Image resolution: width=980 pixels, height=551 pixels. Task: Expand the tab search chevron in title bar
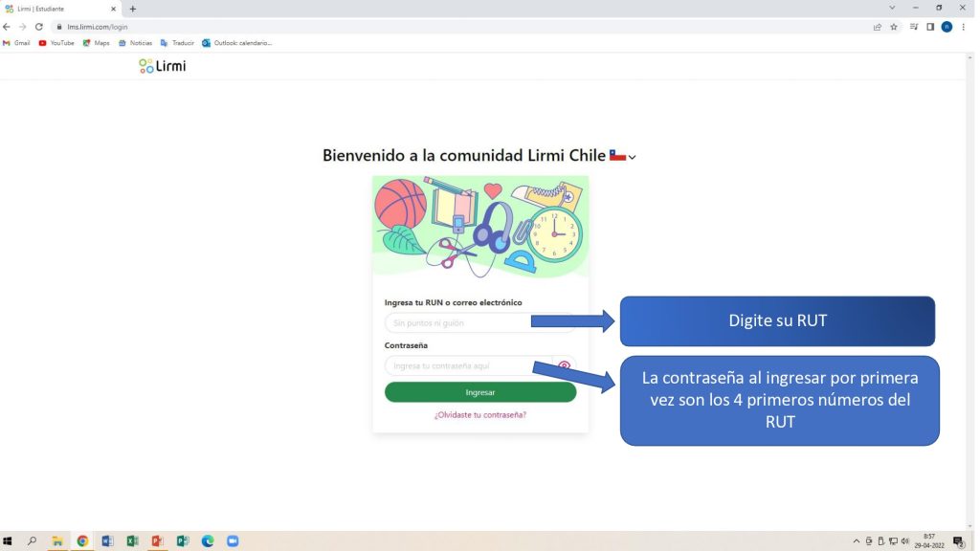[x=892, y=8]
